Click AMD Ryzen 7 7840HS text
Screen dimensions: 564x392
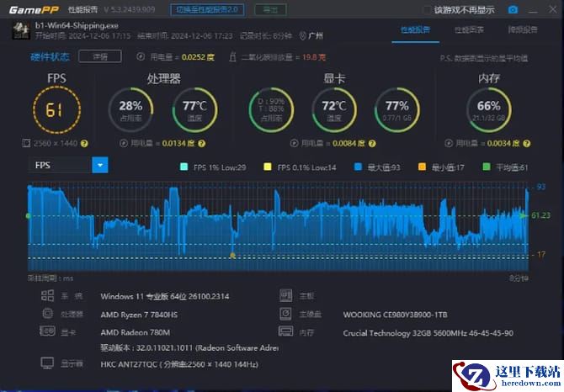pos(139,315)
